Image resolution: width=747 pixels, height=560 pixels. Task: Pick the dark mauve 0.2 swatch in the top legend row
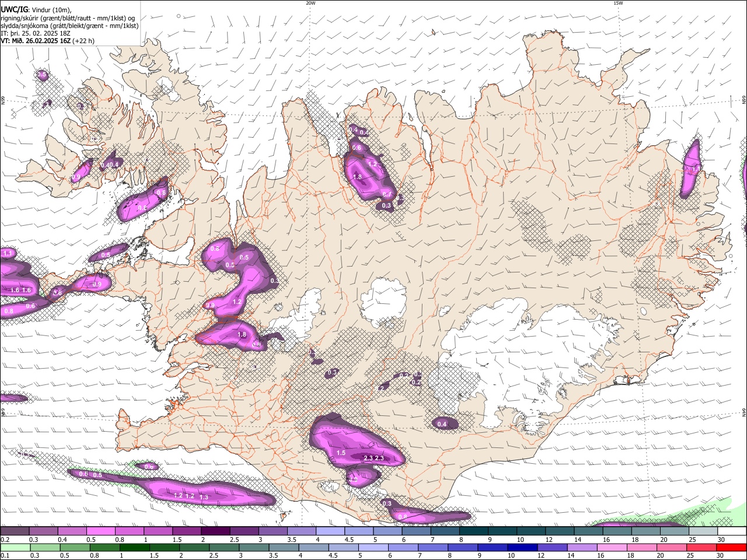pyautogui.click(x=15, y=531)
